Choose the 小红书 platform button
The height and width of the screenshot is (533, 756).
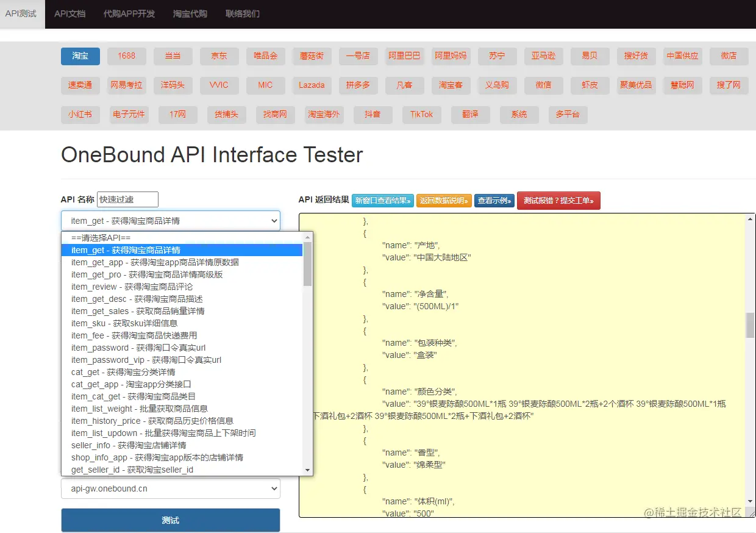click(x=80, y=115)
